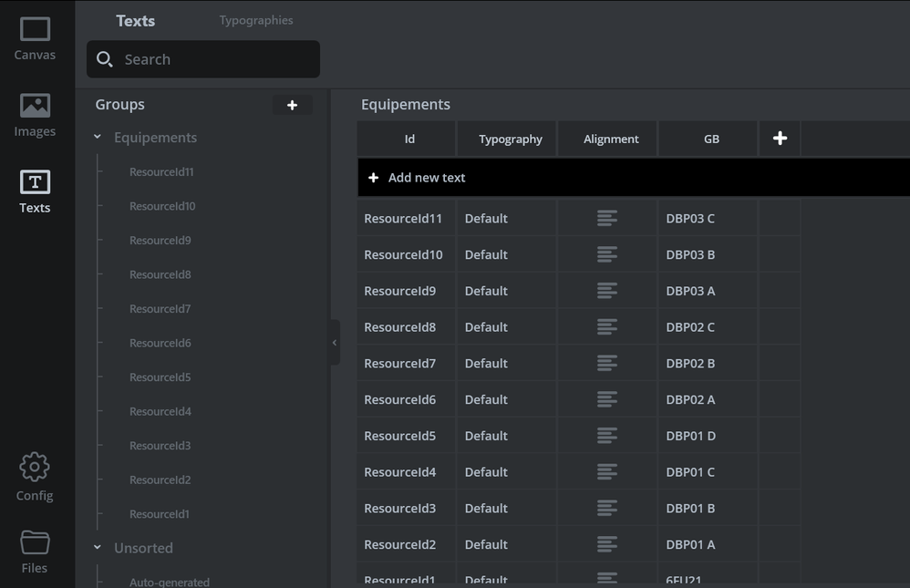910x588 pixels.
Task: Switch to the Typographies tab
Action: coord(256,20)
